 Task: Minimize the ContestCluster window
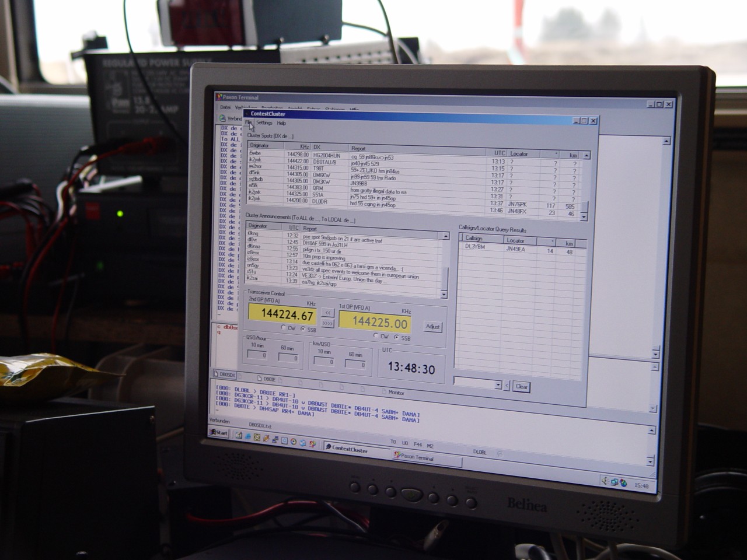tap(575, 120)
